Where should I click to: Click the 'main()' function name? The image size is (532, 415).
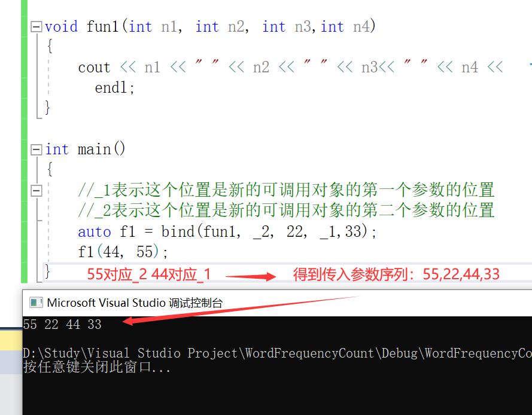point(102,149)
